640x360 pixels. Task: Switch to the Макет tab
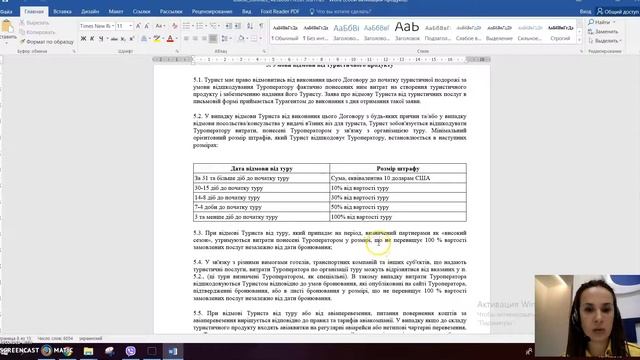click(x=116, y=11)
